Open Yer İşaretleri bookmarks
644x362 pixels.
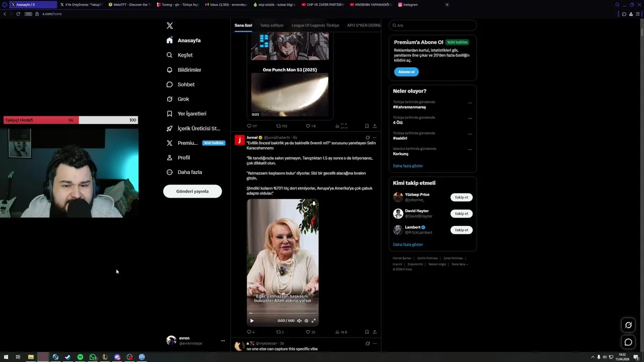186,114
